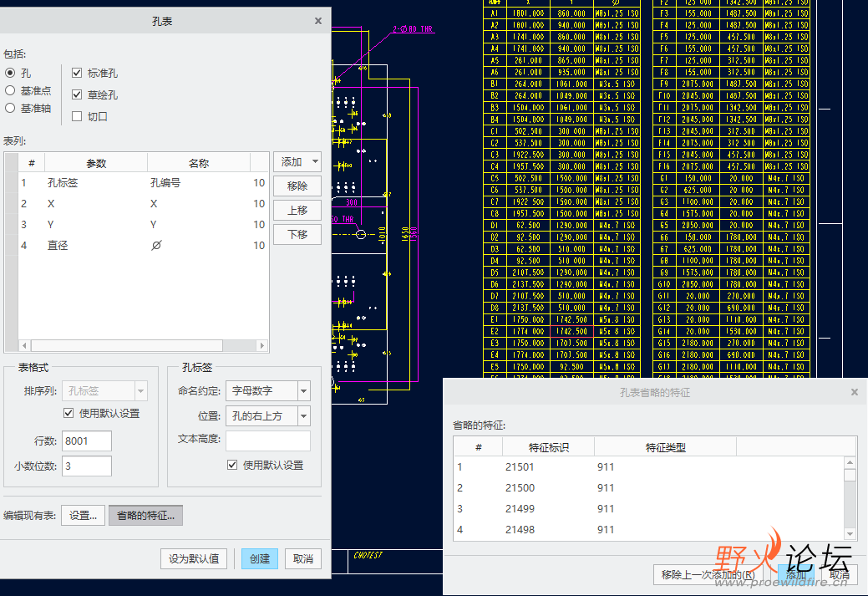Click the 创建 button

(x=260, y=559)
